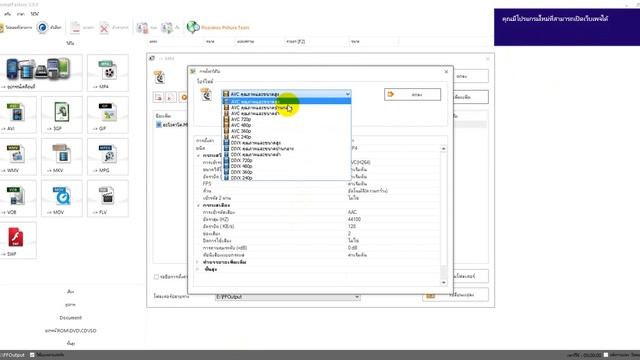Choose the MP4 conversion tile
The image size is (640, 360).
[x=108, y=73]
